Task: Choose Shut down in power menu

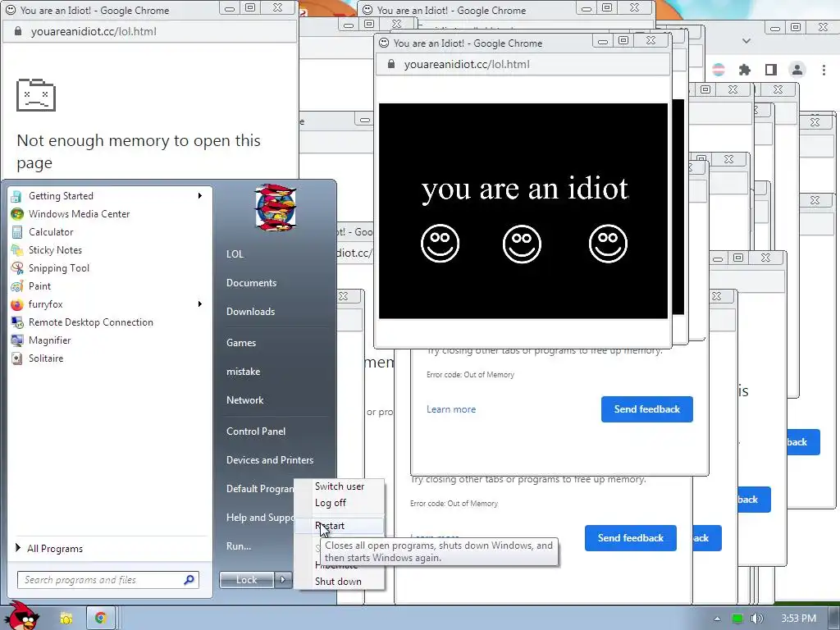Action: 338,582
